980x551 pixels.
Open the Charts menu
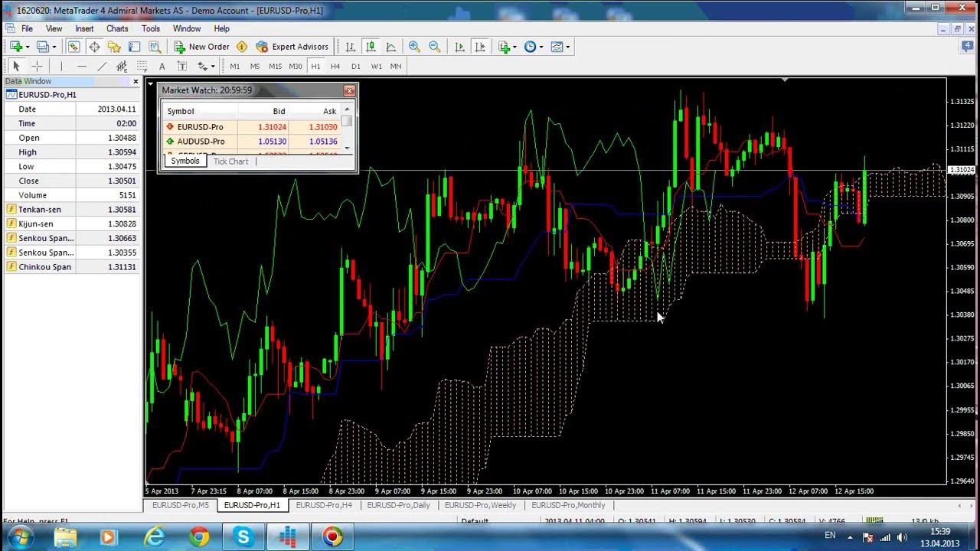pyautogui.click(x=117, y=29)
